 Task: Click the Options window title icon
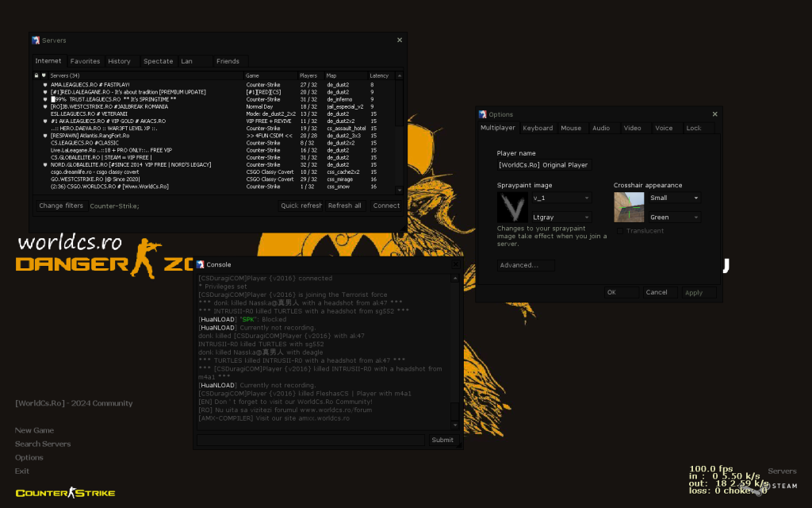point(483,114)
